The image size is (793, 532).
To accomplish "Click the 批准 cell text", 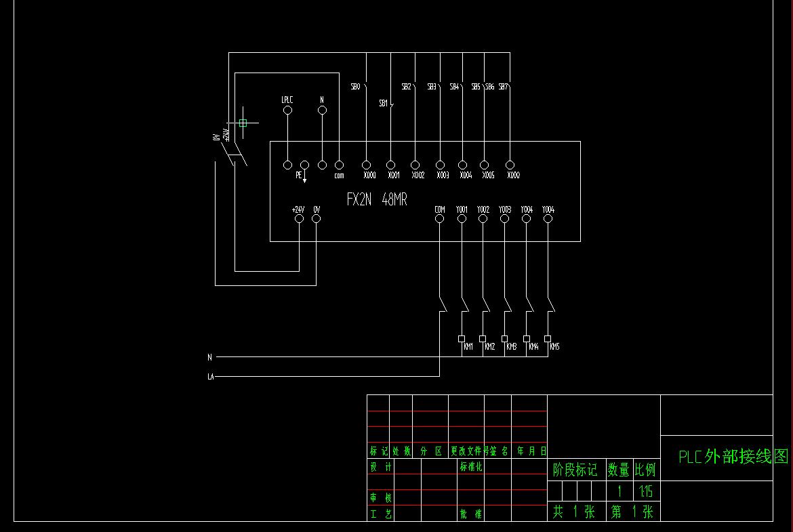I will [x=471, y=514].
